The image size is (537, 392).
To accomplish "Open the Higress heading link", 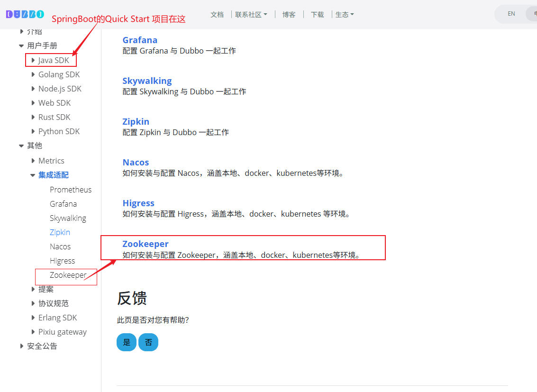I will click(x=138, y=203).
